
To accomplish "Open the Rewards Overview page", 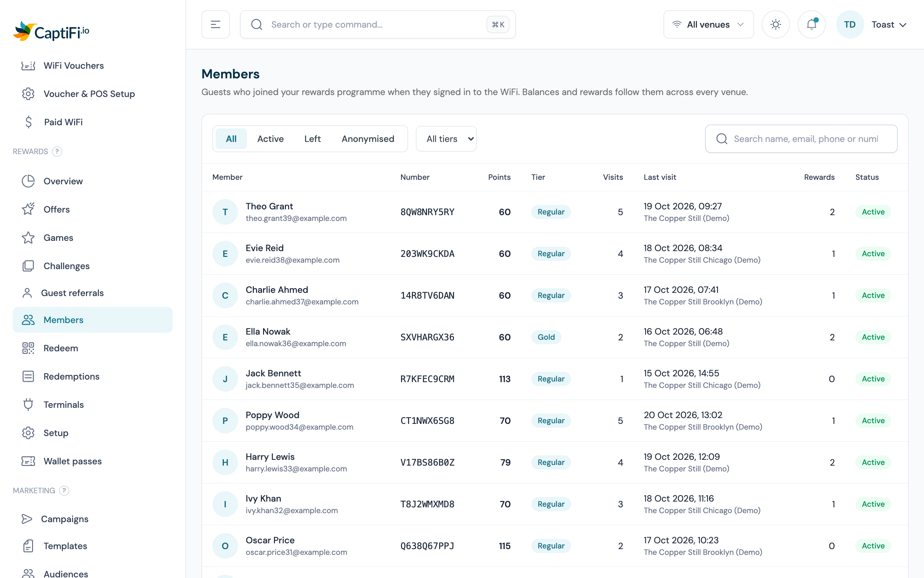I will [x=92, y=181].
